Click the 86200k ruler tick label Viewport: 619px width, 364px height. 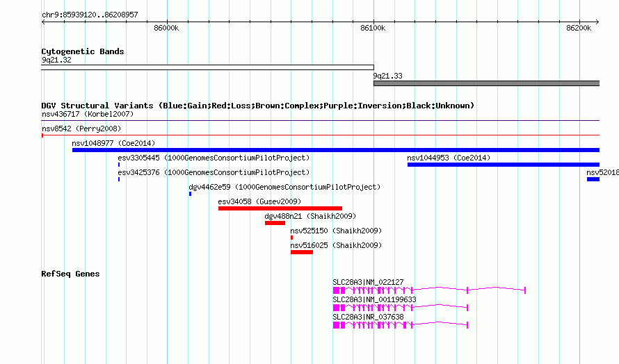[x=579, y=28]
